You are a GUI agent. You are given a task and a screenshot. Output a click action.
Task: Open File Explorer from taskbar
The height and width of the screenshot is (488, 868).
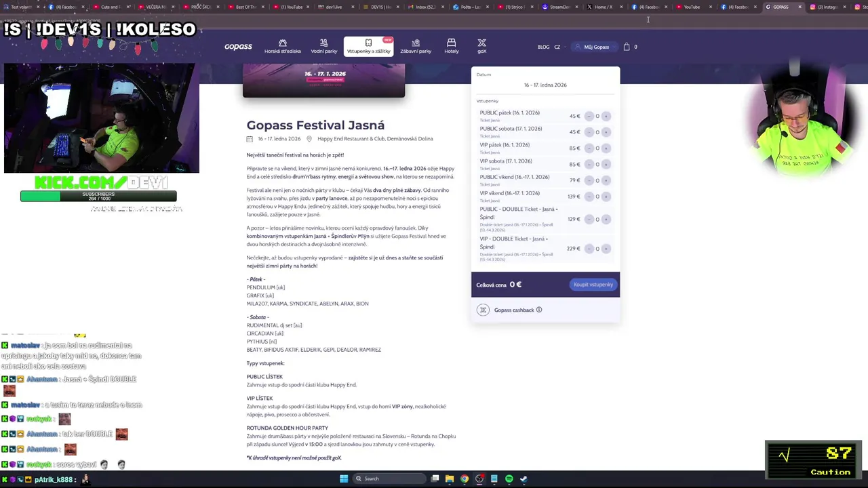(x=449, y=479)
